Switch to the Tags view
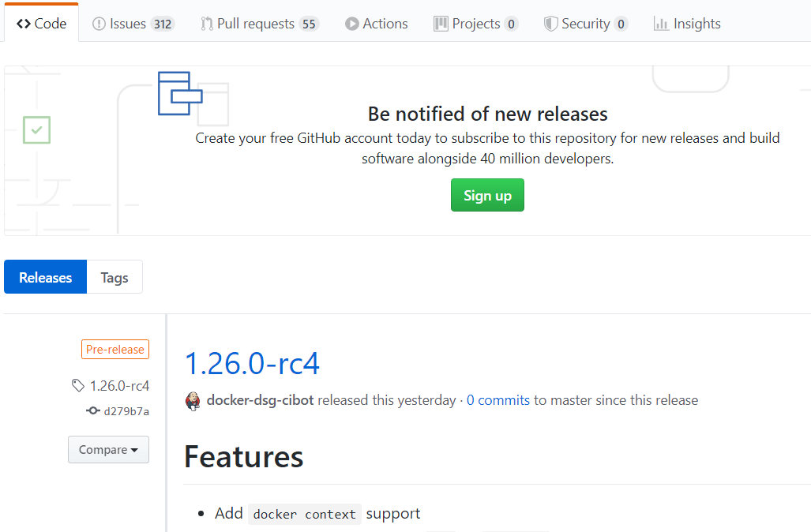 (x=115, y=277)
